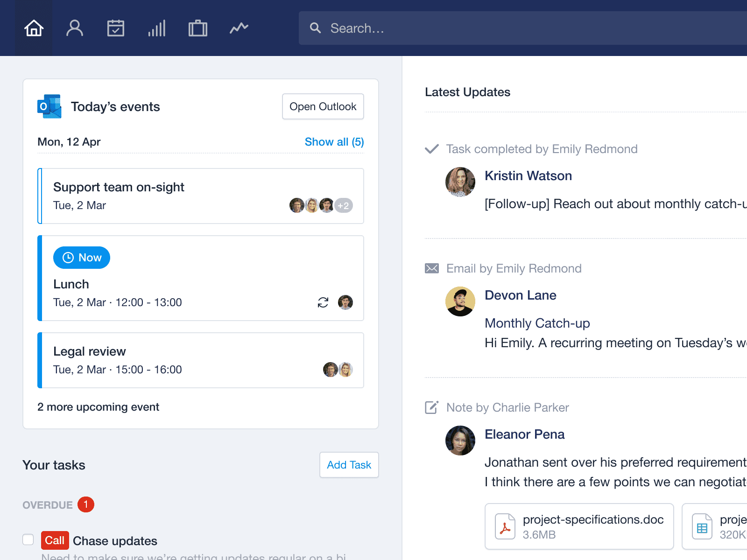The image size is (747, 560).
Task: Click the Now badge on Lunch
Action: click(82, 258)
